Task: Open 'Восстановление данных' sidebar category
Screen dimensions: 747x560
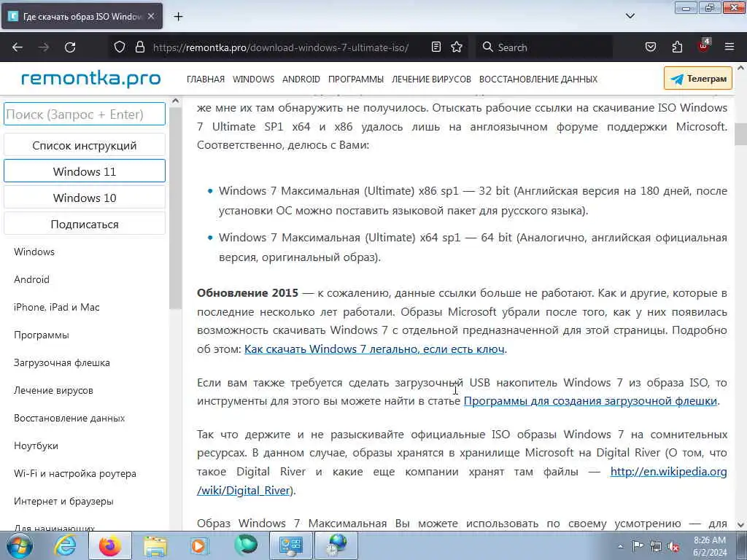Action: click(69, 418)
